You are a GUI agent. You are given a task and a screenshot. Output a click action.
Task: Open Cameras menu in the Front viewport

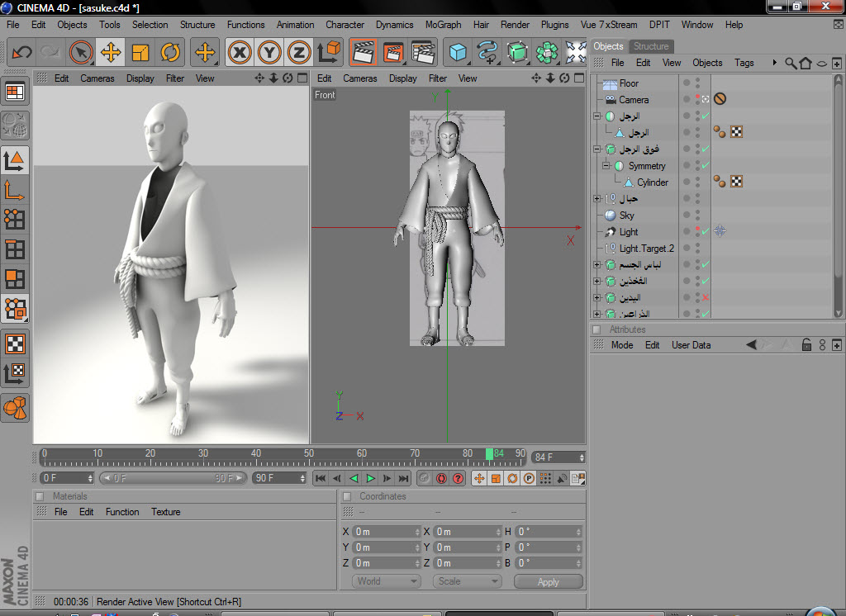coord(360,78)
